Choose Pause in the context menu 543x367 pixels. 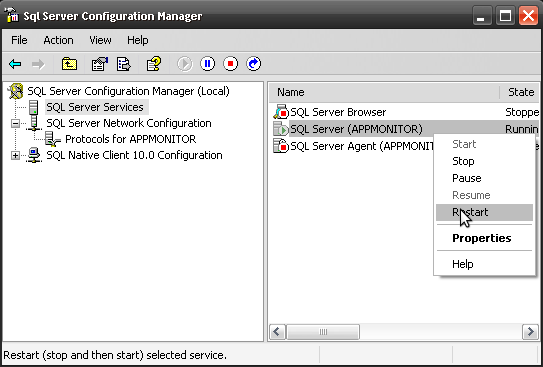click(466, 178)
